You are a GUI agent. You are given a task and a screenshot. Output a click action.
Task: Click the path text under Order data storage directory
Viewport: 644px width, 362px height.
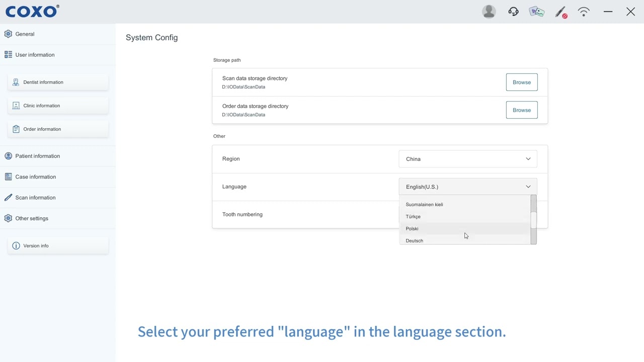point(244,115)
